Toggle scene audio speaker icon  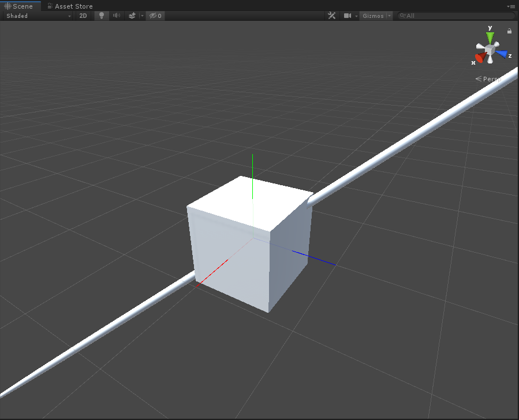pos(117,16)
